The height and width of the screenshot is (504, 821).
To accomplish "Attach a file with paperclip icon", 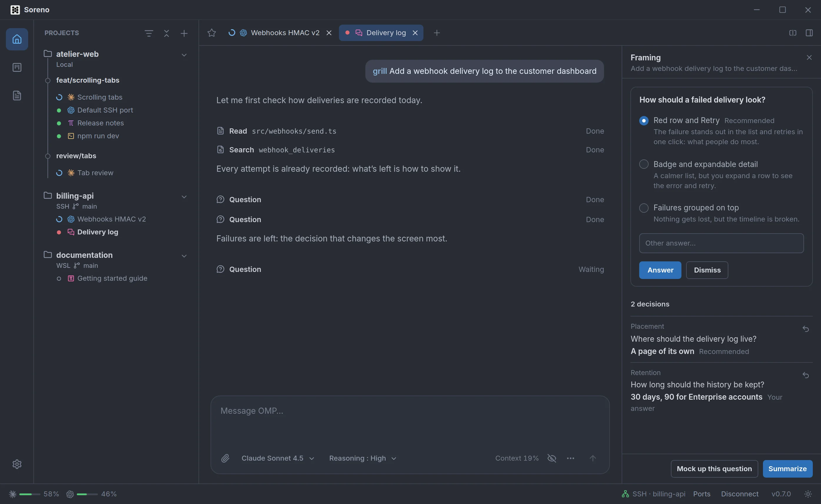I will click(225, 458).
